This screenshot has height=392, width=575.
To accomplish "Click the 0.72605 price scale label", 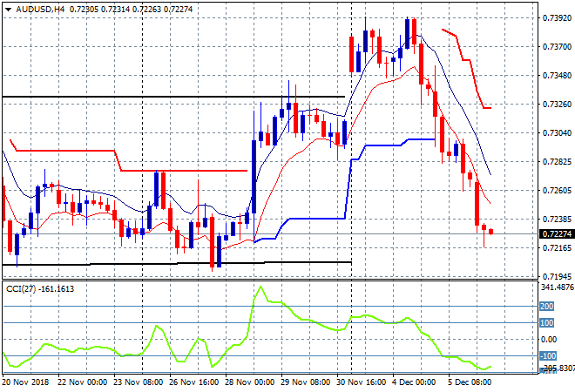I will [557, 190].
